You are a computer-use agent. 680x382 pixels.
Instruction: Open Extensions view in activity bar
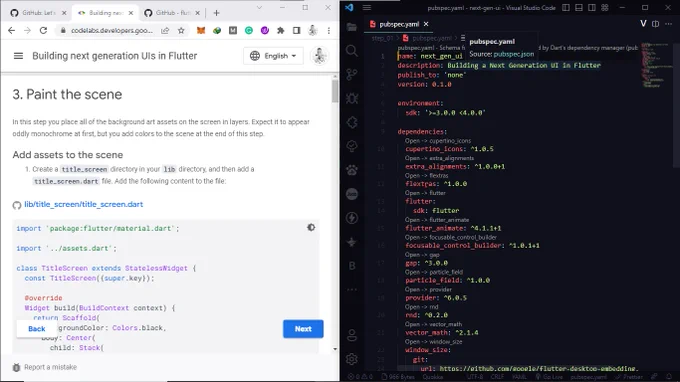point(352,122)
